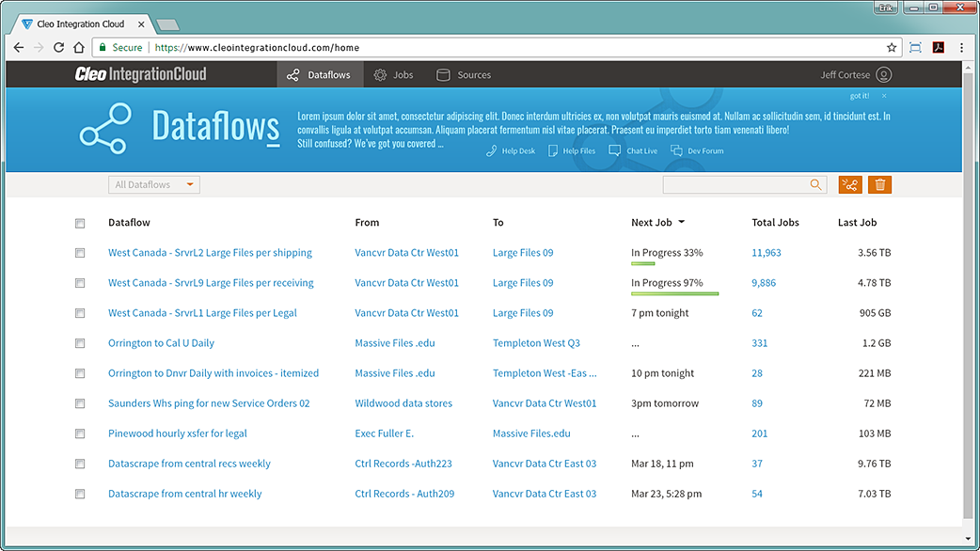Click the 97% progress bar
This screenshot has height=551, width=980.
click(675, 293)
